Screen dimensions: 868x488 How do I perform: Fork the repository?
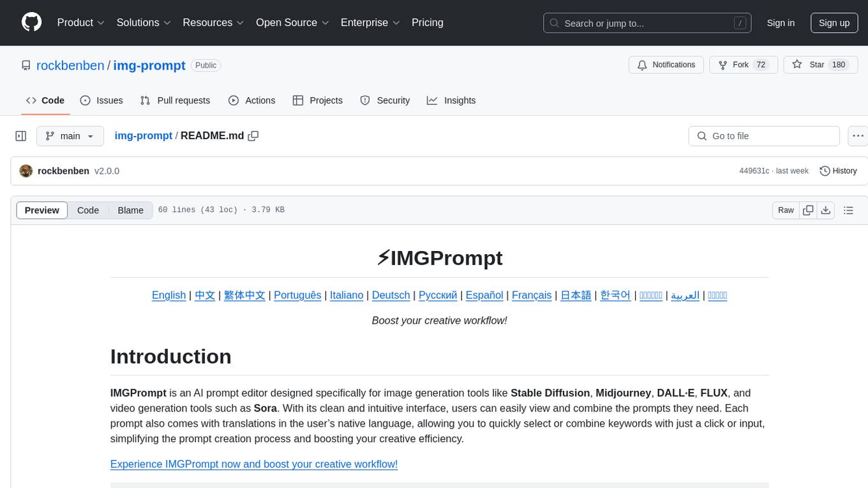pyautogui.click(x=744, y=65)
